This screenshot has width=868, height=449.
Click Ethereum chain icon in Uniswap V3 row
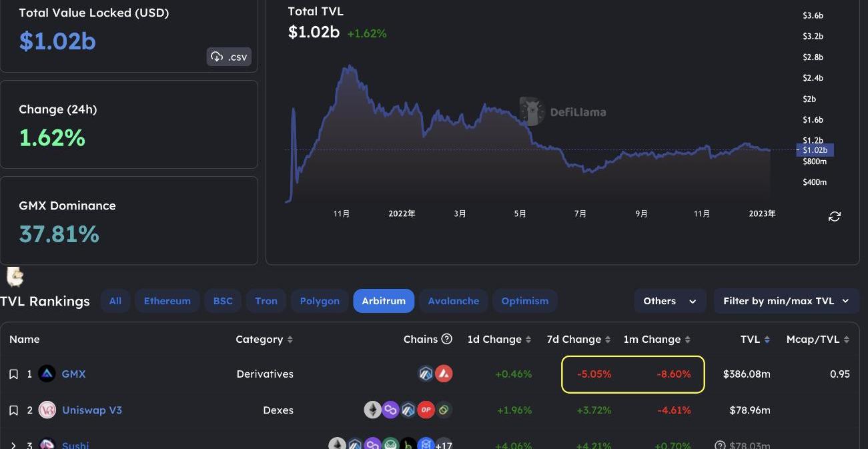(x=372, y=410)
